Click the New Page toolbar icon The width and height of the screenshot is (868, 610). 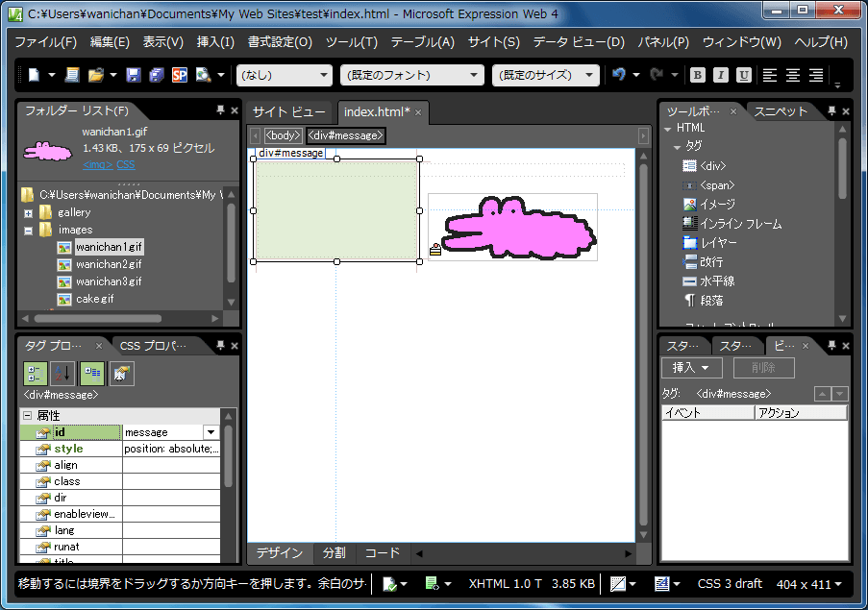[72, 75]
